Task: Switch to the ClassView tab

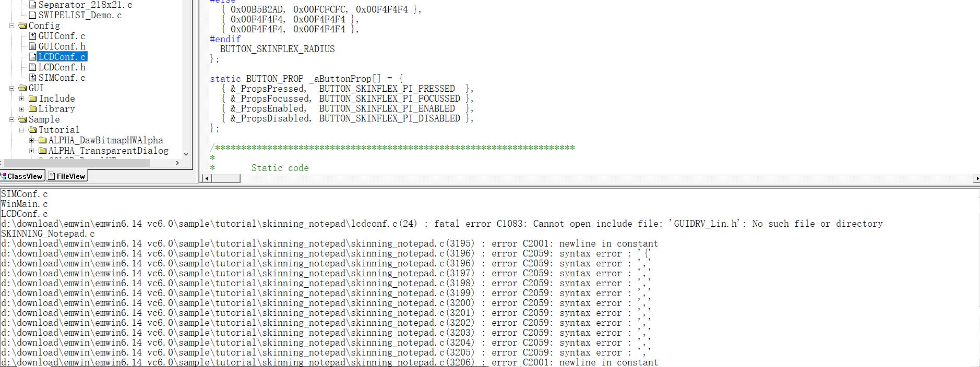Action: click(x=22, y=176)
